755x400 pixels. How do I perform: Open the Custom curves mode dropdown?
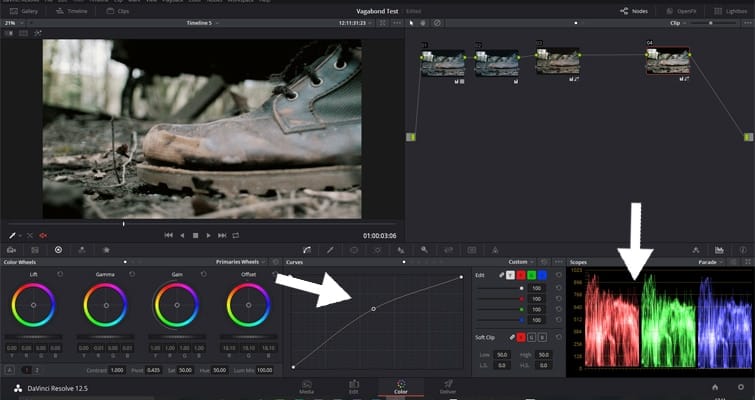pyautogui.click(x=522, y=261)
